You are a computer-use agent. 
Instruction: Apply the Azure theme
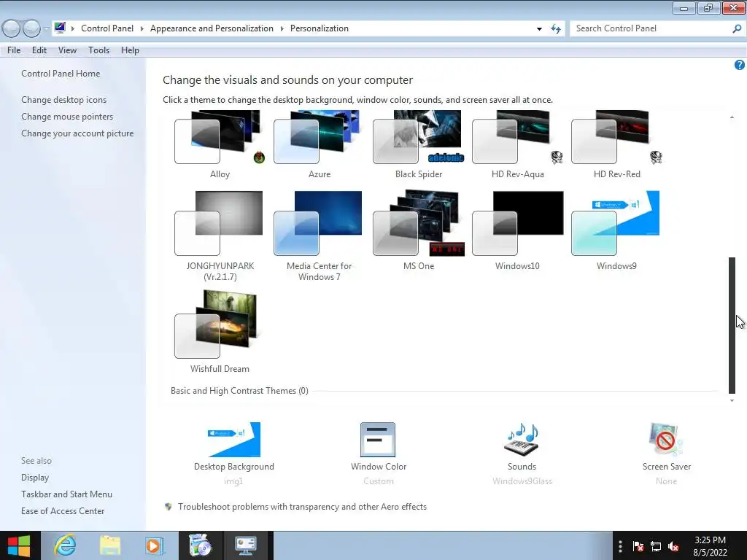pos(319,144)
